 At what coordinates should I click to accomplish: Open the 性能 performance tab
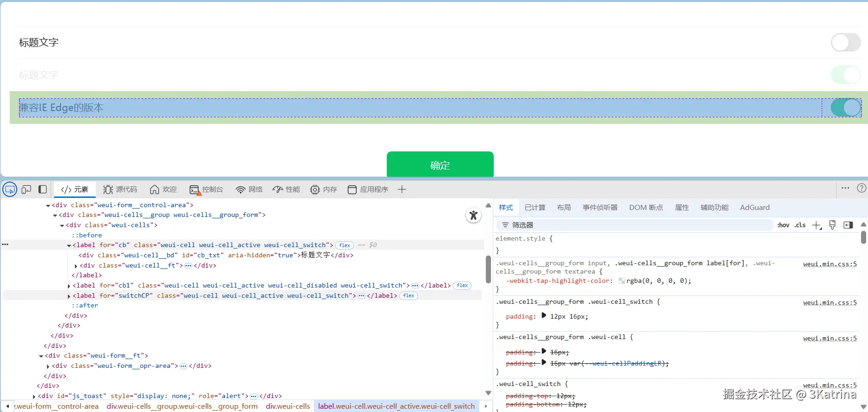[286, 190]
